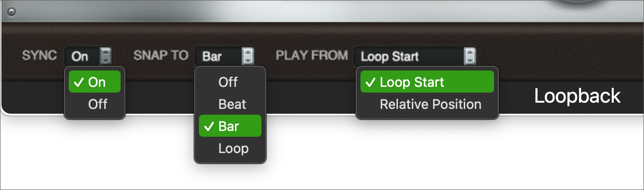
Task: Click the SNAP TO parameter label
Action: tap(161, 56)
